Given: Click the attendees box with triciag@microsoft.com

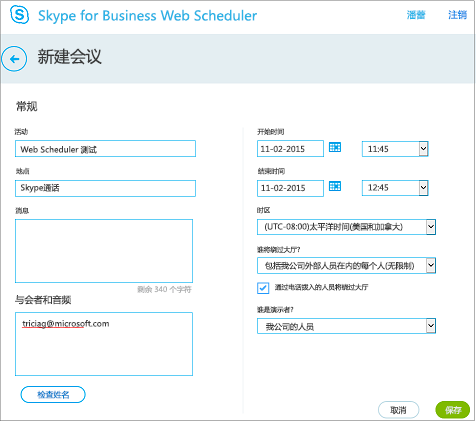Looking at the screenshot, I should [104, 344].
